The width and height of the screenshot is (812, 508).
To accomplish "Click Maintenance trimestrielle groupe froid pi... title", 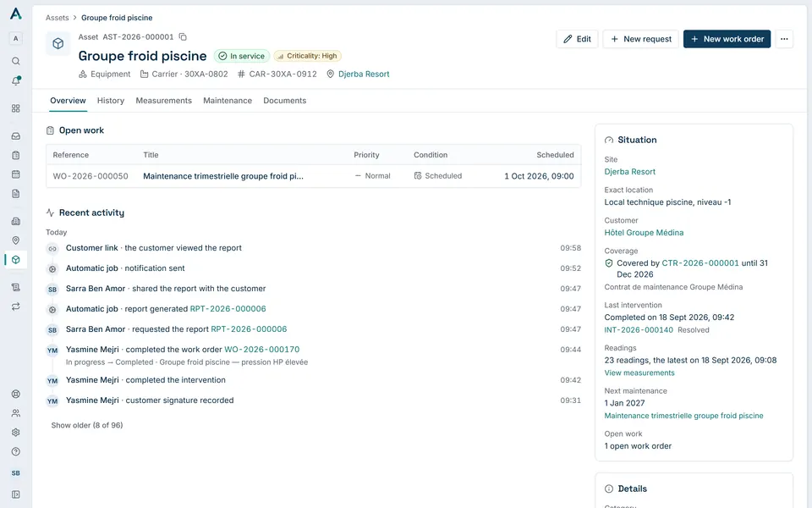I will point(223,176).
